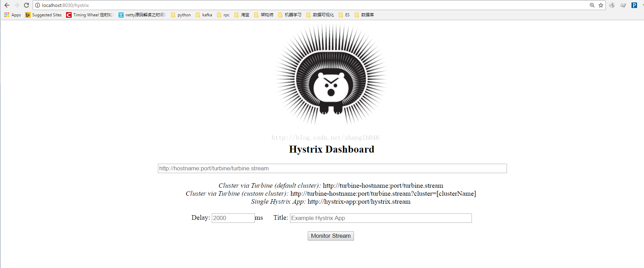The image size is (644, 268).
Task: Click the Title input field
Action: click(x=381, y=218)
